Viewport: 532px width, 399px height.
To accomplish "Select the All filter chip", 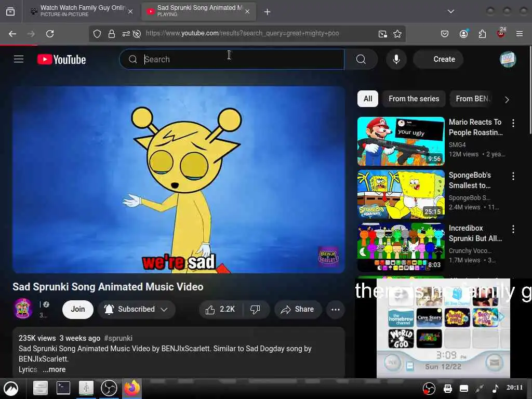I will tap(368, 99).
